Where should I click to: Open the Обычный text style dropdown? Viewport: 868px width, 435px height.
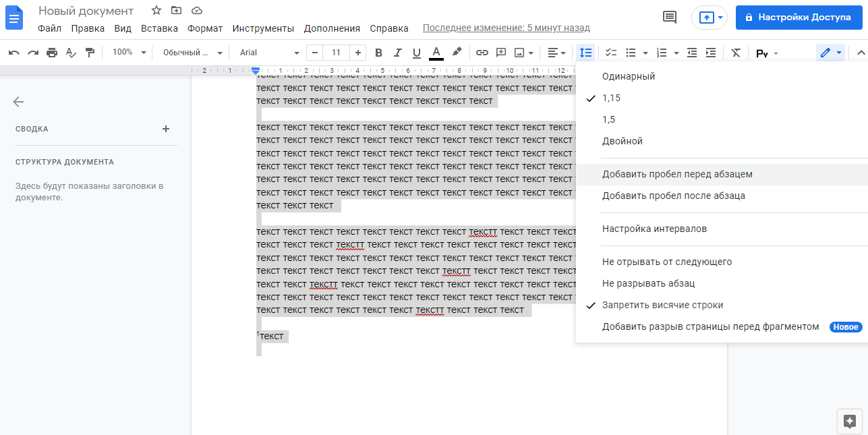pyautogui.click(x=192, y=53)
